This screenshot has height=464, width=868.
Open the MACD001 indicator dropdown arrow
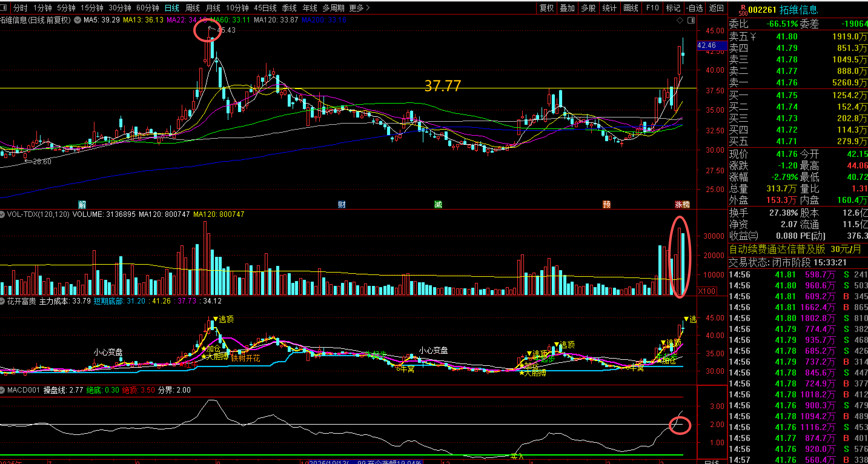(2, 390)
